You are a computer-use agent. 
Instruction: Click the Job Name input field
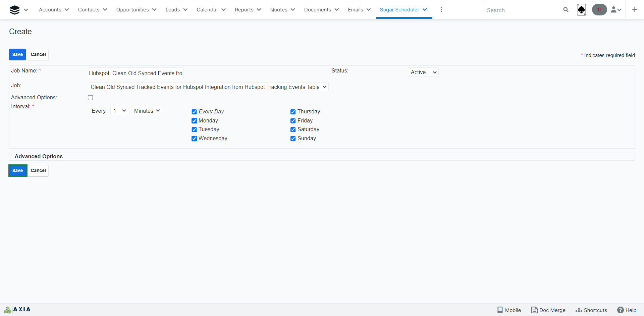click(136, 73)
